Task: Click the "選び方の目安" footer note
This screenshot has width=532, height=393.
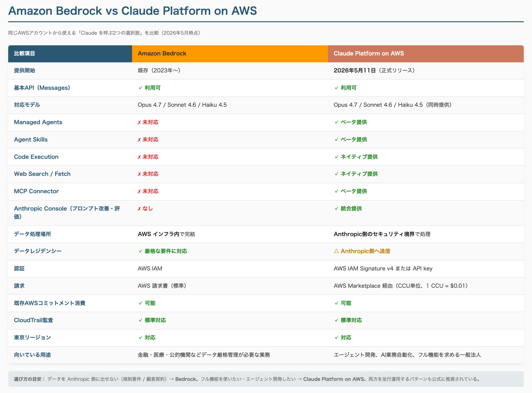Action: tap(266, 379)
